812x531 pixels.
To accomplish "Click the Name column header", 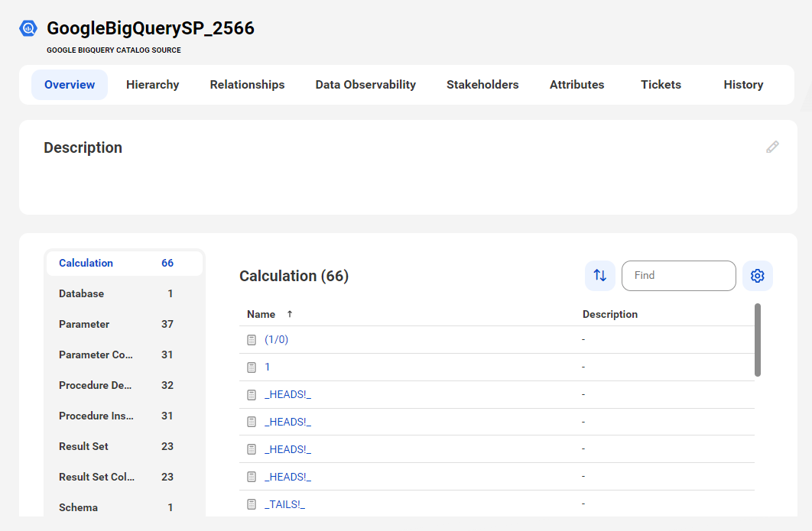I will point(261,314).
